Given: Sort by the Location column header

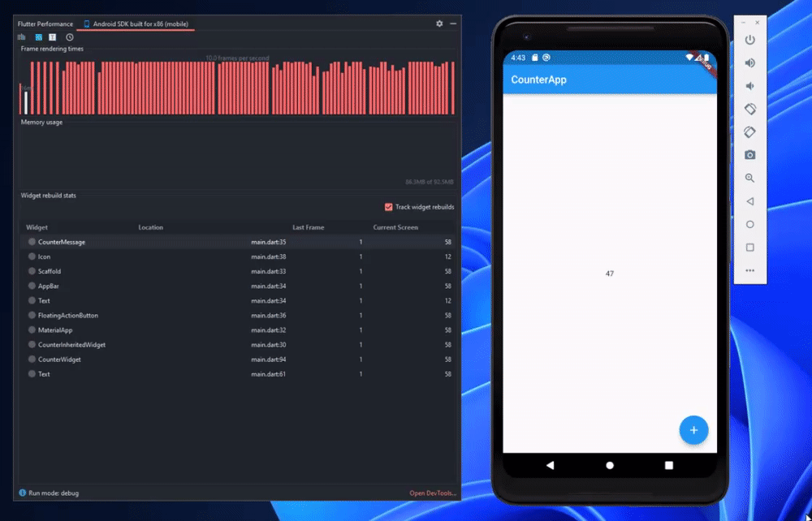Looking at the screenshot, I should coord(151,227).
